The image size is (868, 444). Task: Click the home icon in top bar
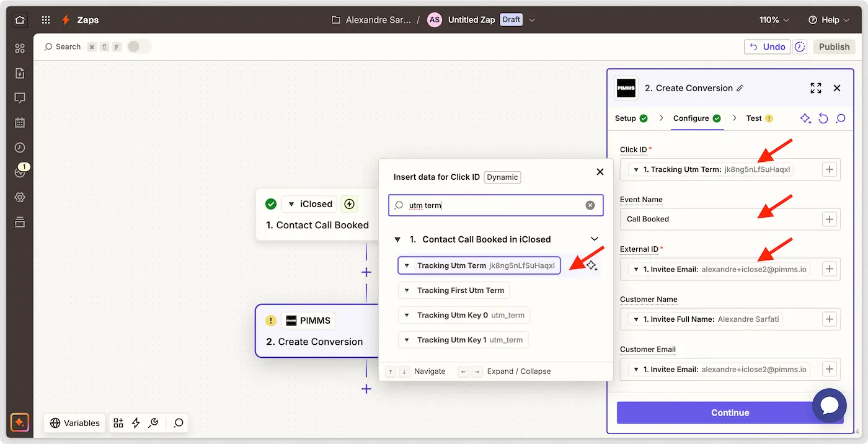[20, 20]
